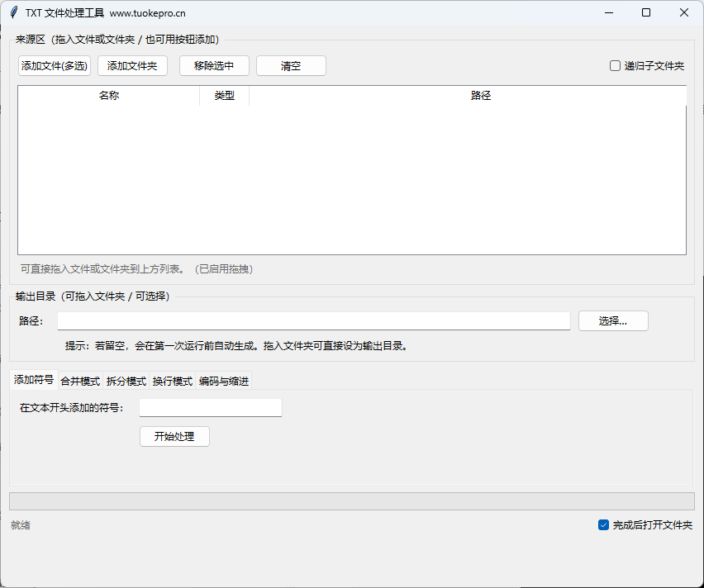Click 选择... to browse output directory

click(x=613, y=321)
